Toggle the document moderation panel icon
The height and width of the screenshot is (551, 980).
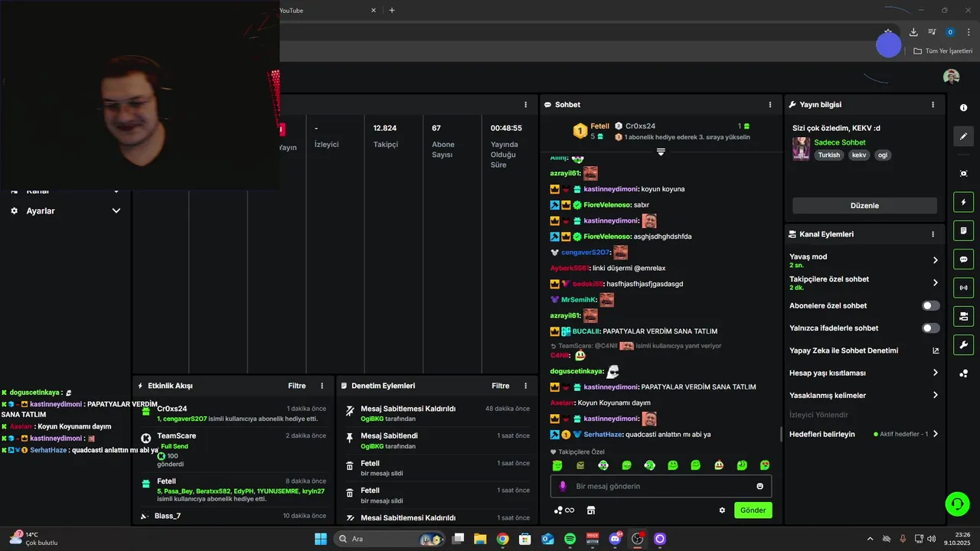click(x=963, y=230)
